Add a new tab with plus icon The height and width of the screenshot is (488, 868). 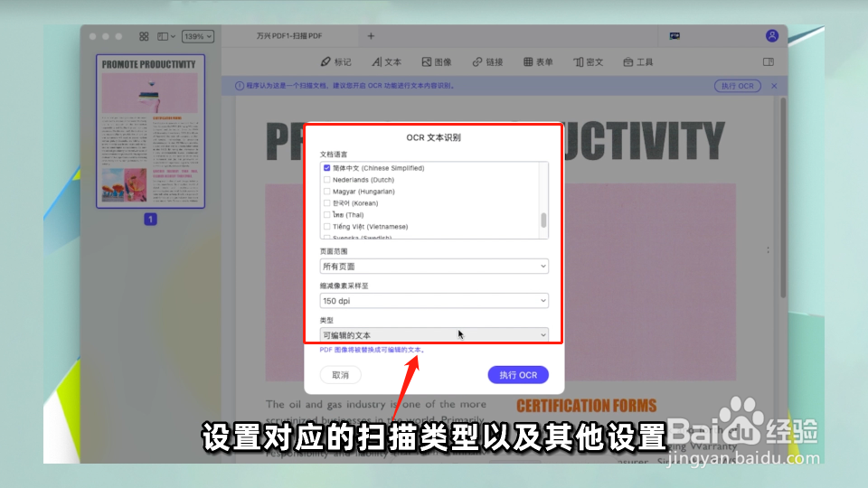point(371,36)
